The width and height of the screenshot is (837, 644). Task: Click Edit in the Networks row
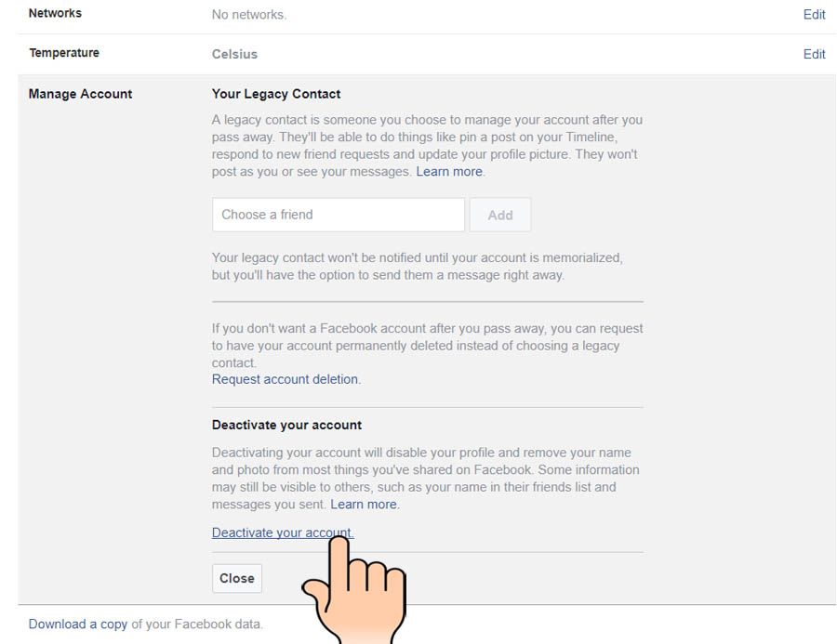pyautogui.click(x=814, y=15)
